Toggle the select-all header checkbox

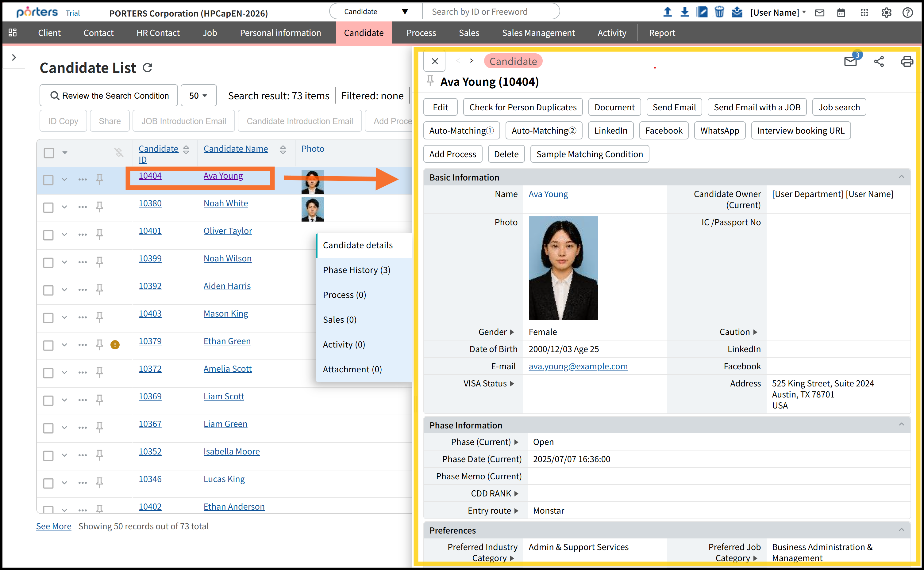click(49, 153)
